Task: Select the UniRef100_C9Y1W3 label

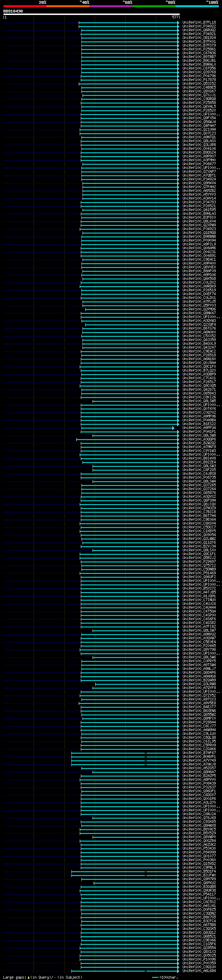Action: click(199, 451)
